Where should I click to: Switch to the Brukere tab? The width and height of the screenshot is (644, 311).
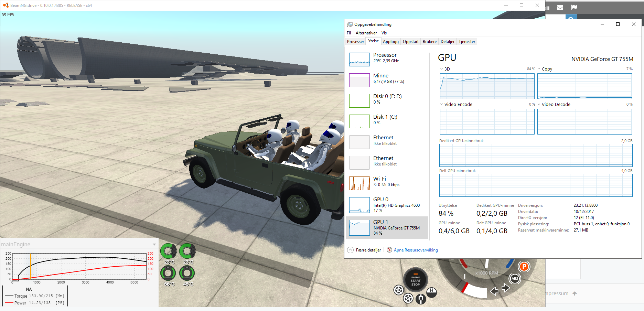pos(430,42)
